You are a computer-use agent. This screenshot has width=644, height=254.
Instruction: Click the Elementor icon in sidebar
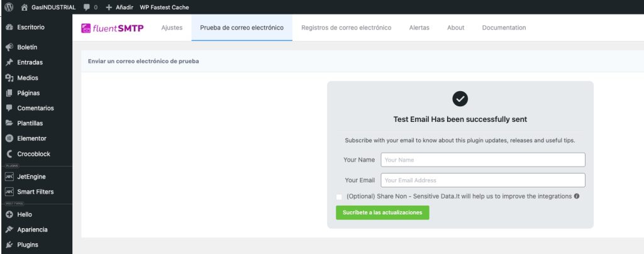click(x=9, y=138)
